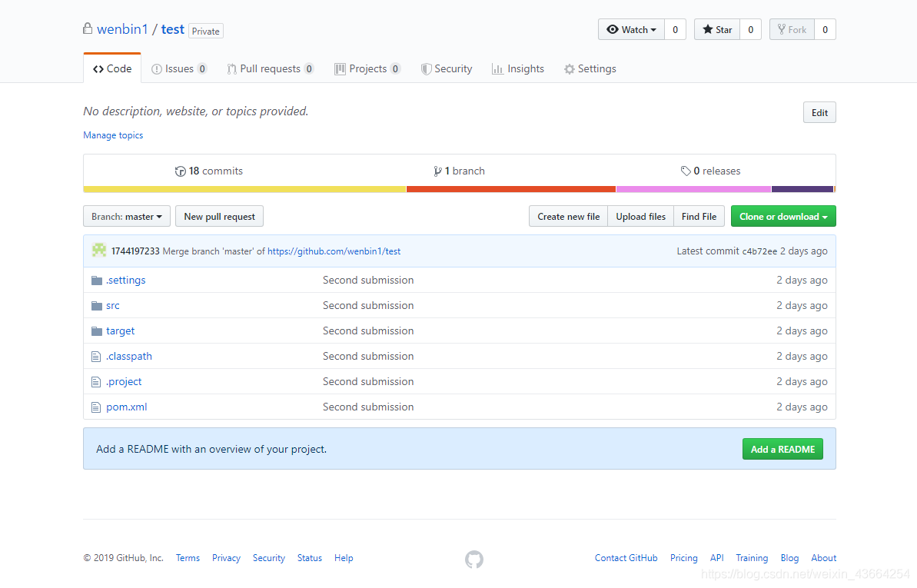Click the .project file icon
Viewport: 917px width, 588px height.
pyautogui.click(x=97, y=382)
